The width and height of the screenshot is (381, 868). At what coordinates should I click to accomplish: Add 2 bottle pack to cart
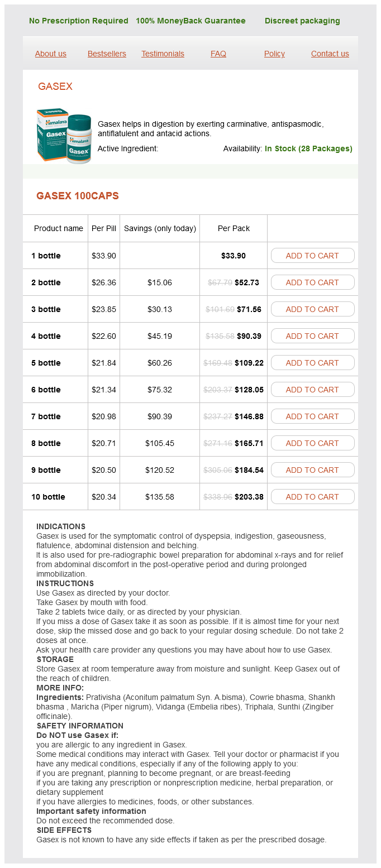click(x=312, y=282)
